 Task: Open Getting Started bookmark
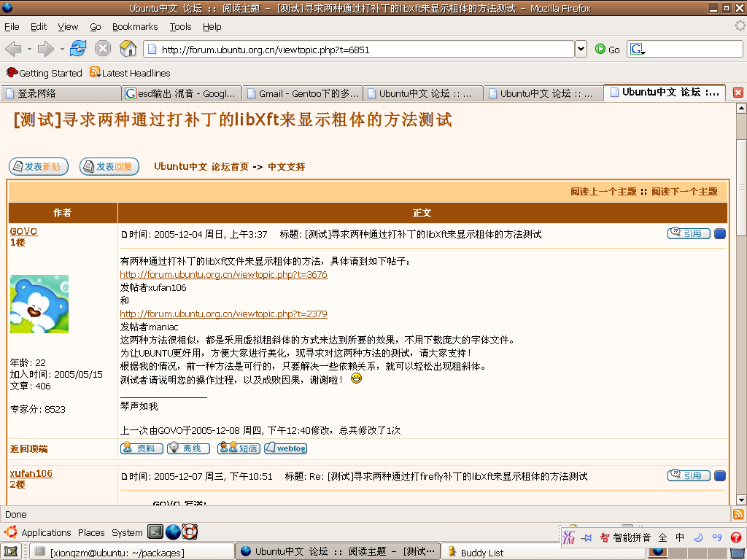44,73
